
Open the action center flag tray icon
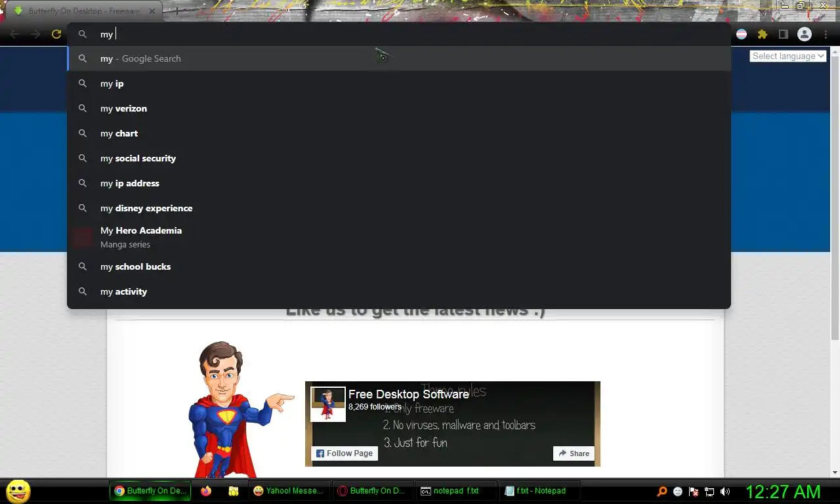tap(694, 492)
